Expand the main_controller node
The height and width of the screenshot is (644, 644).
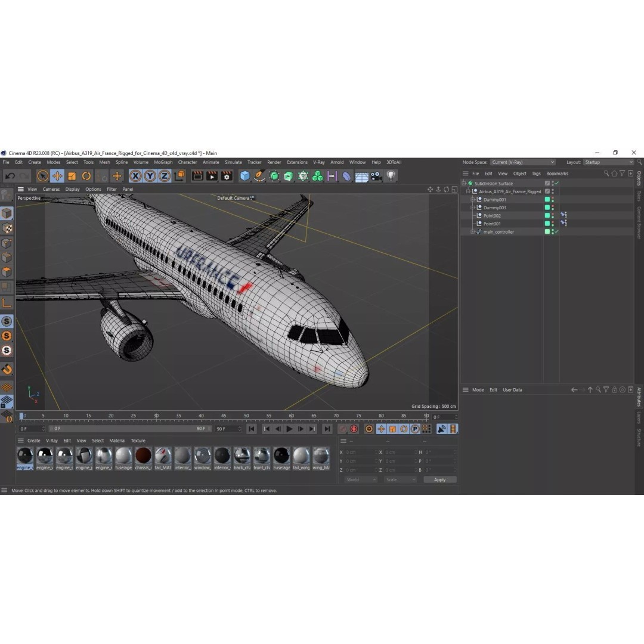tap(472, 231)
